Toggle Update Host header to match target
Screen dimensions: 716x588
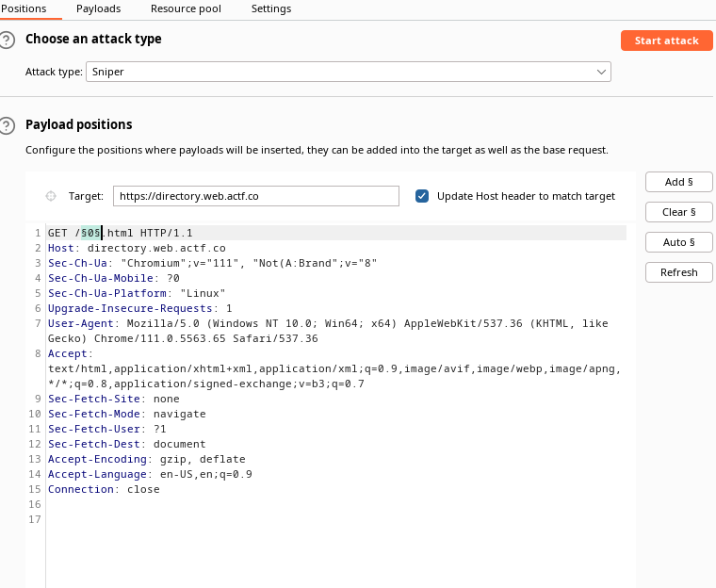tap(422, 196)
